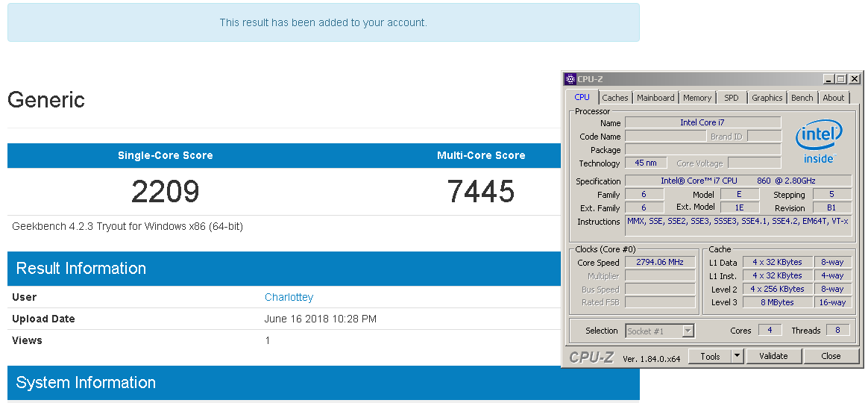This screenshot has height=403, width=868.
Task: Click the 45 nm technology value
Action: tap(646, 163)
